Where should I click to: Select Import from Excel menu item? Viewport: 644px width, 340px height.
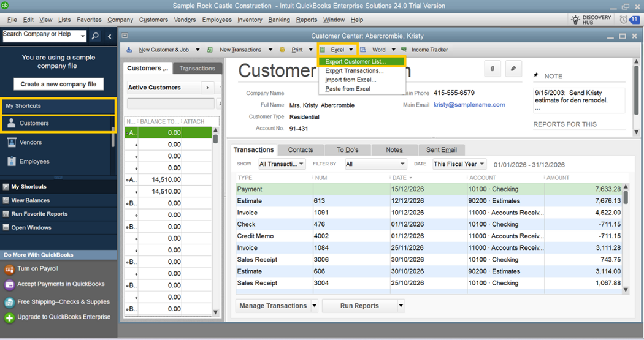coord(361,80)
